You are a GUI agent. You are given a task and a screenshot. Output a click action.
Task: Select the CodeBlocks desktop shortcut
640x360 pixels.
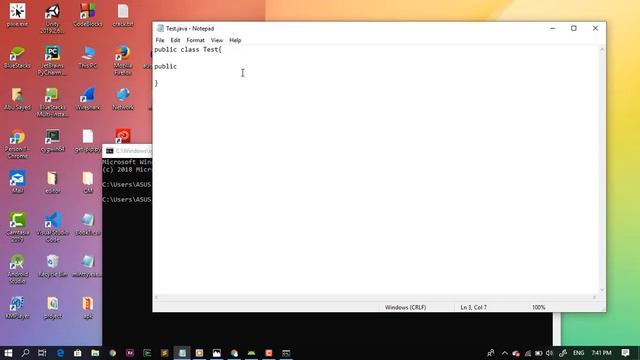88,16
